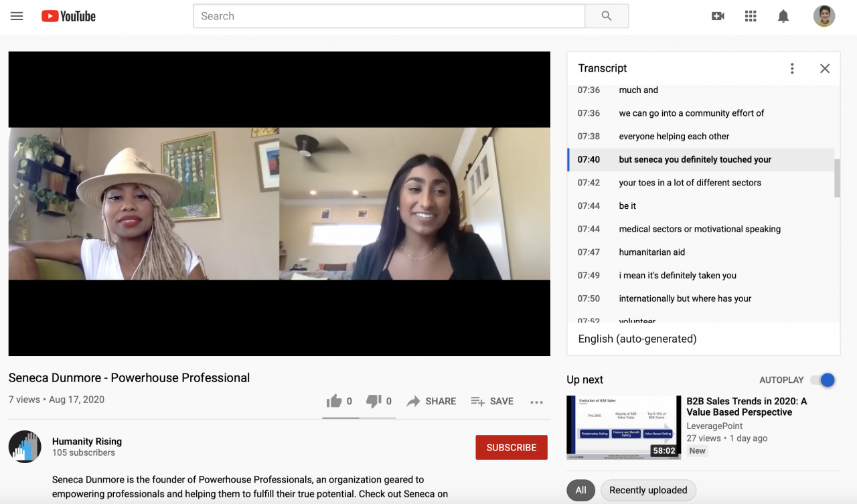Click the 'New' badge on B2B video

pos(697,451)
